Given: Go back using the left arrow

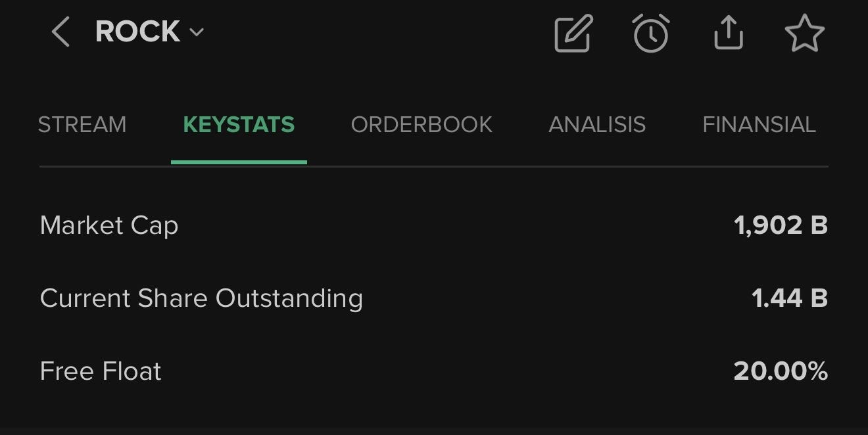Looking at the screenshot, I should pos(60,32).
